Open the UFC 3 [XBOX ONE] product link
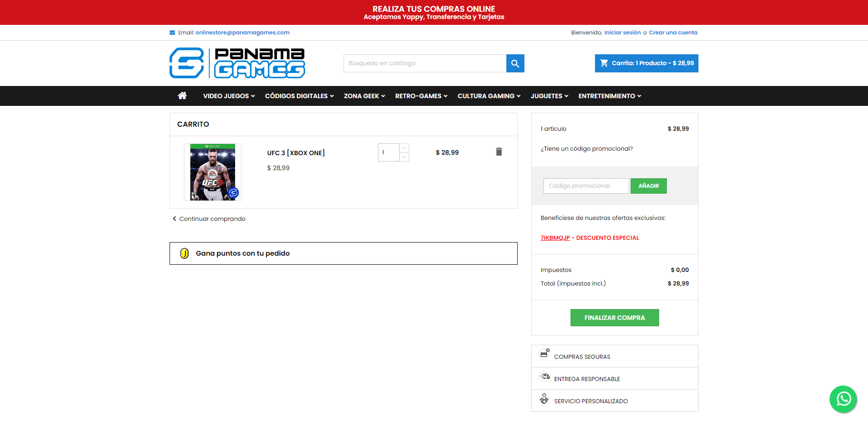Image resolution: width=868 pixels, height=424 pixels. 296,153
